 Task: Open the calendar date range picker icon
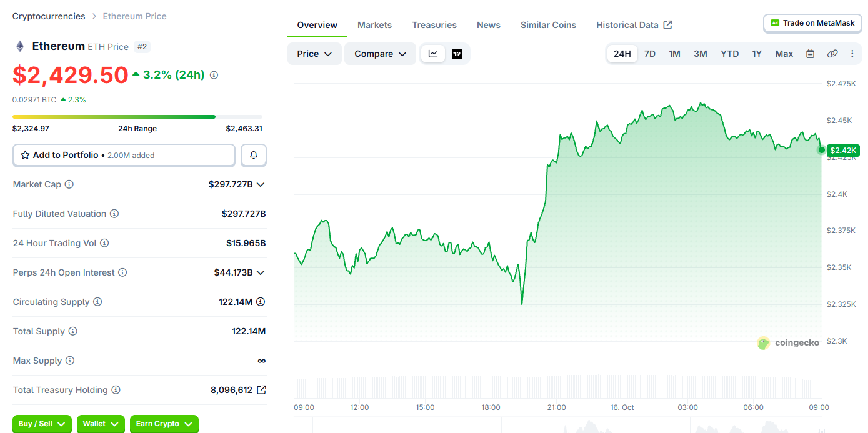pos(810,54)
